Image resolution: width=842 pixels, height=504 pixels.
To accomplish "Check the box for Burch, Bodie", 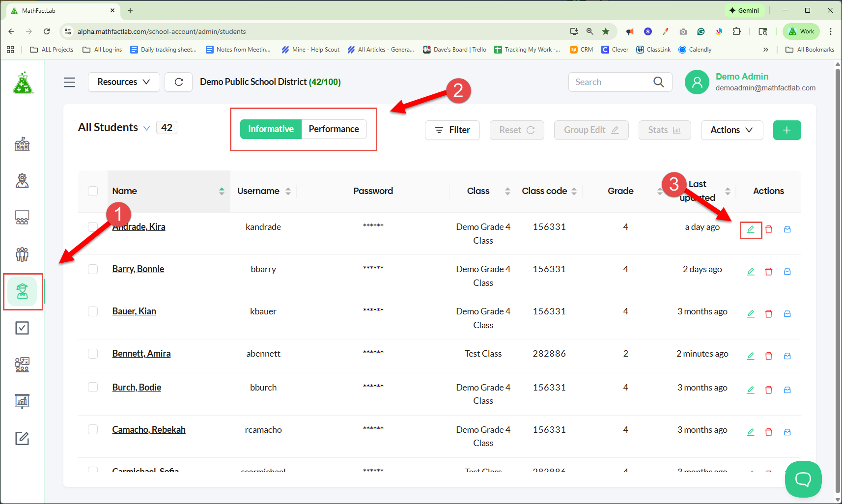I will 93,387.
